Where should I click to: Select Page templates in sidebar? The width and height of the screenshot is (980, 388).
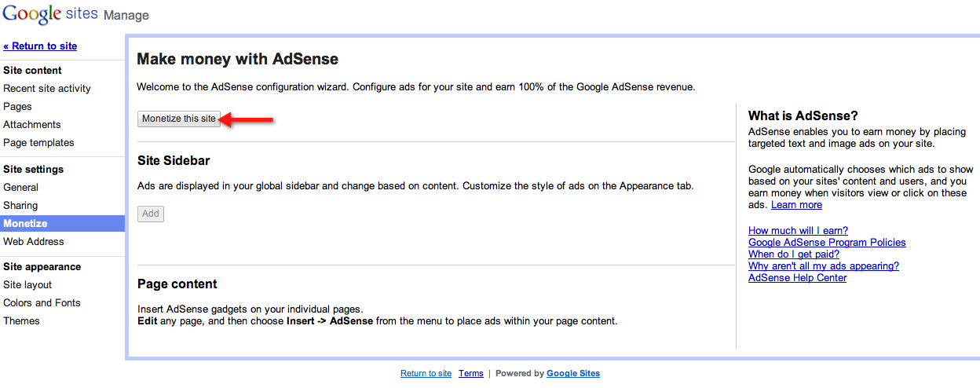tap(38, 143)
